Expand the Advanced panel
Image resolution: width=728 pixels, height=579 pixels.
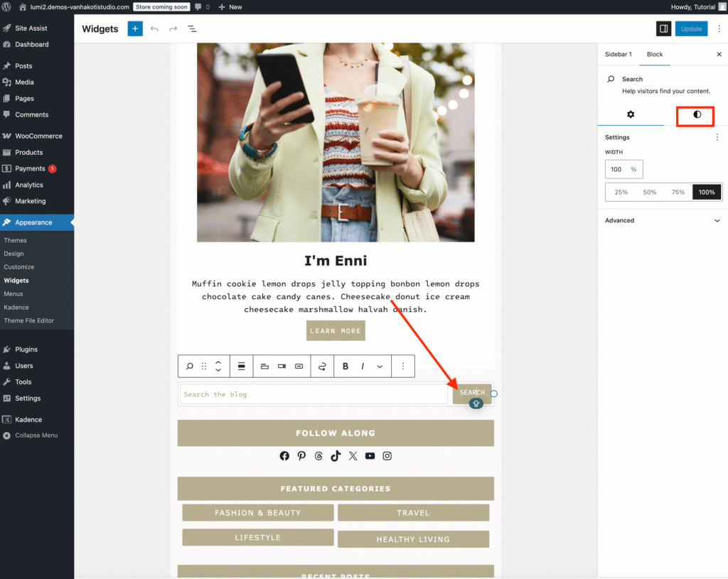[663, 220]
